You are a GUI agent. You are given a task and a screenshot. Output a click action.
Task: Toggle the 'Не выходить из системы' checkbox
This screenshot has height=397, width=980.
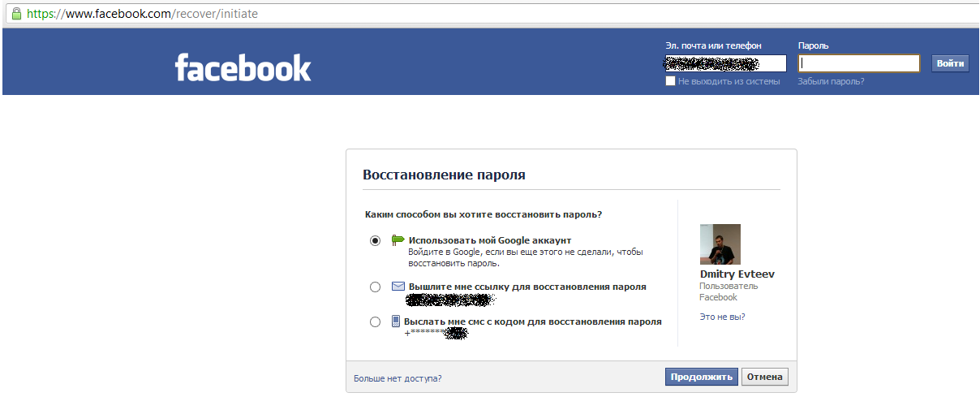point(670,81)
